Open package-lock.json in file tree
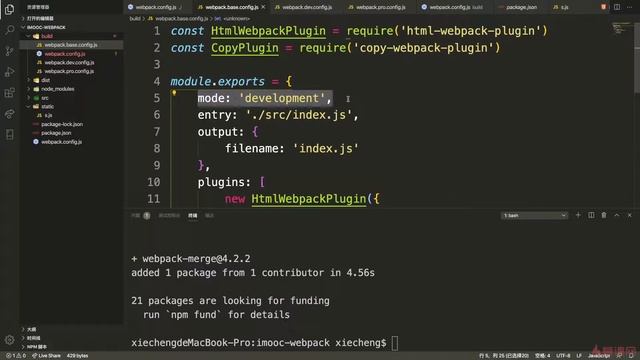 pyautogui.click(x=71, y=124)
